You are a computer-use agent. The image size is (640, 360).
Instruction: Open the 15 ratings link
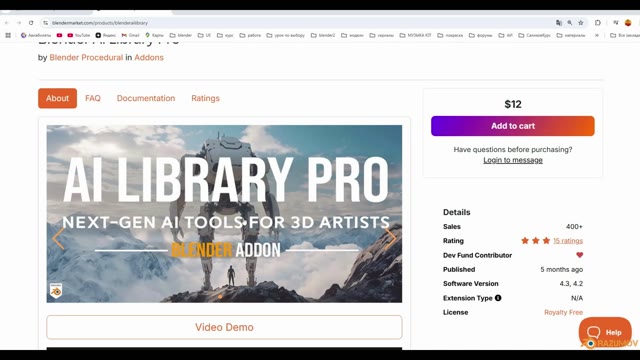[568, 241]
